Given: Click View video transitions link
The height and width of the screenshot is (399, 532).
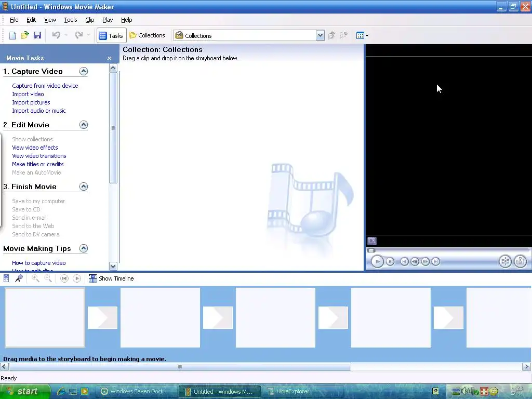Looking at the screenshot, I should (x=39, y=156).
